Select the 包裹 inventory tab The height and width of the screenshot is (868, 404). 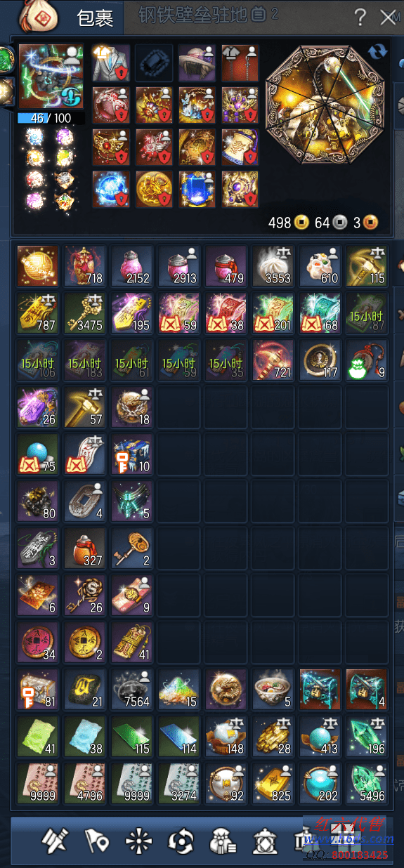tap(94, 18)
